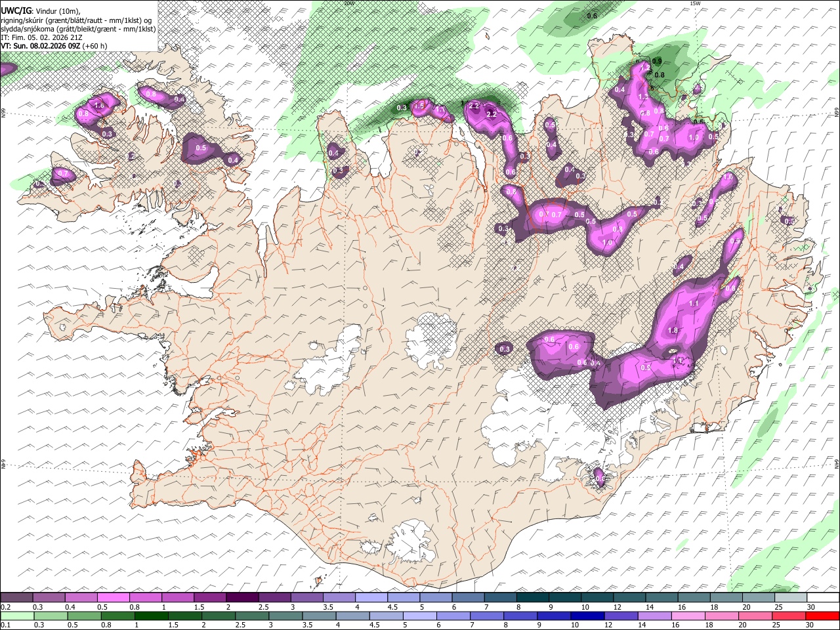Click the 20W longitude label

pyautogui.click(x=349, y=3)
